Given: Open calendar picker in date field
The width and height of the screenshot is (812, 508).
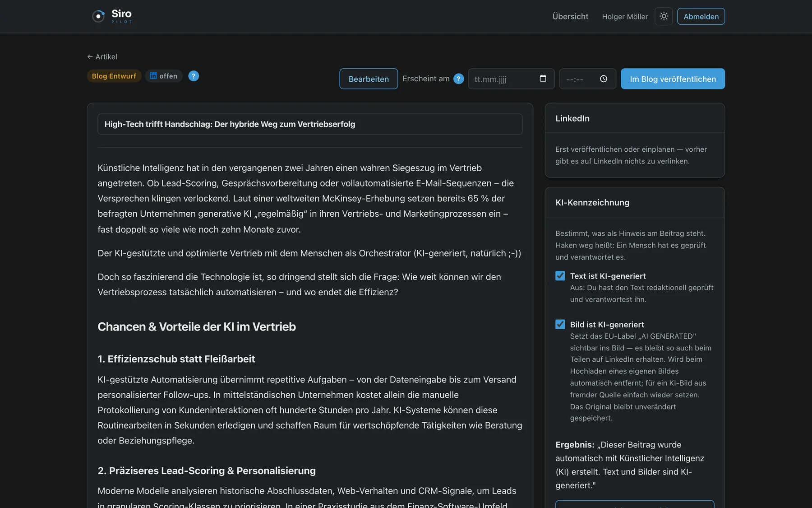Looking at the screenshot, I should click(543, 79).
